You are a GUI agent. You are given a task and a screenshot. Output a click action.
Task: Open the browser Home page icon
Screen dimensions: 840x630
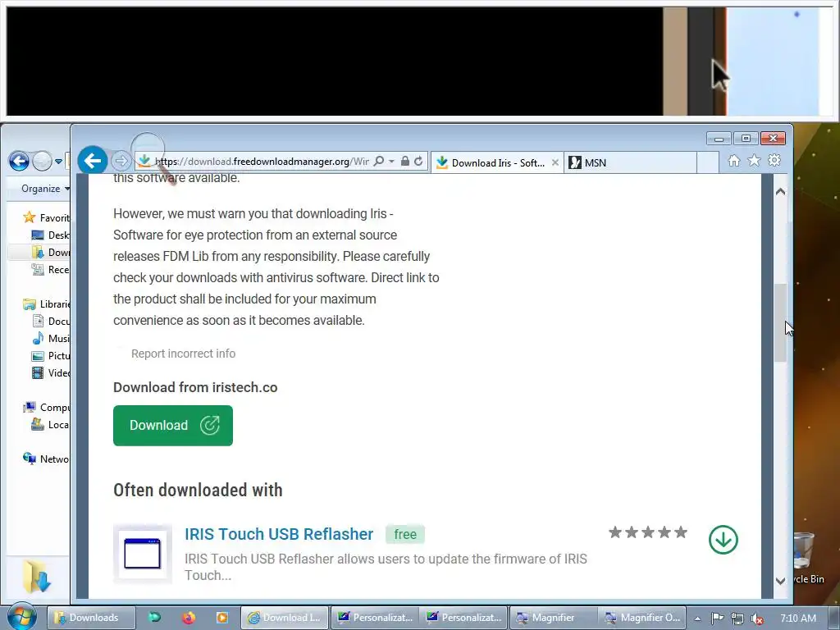[734, 161]
